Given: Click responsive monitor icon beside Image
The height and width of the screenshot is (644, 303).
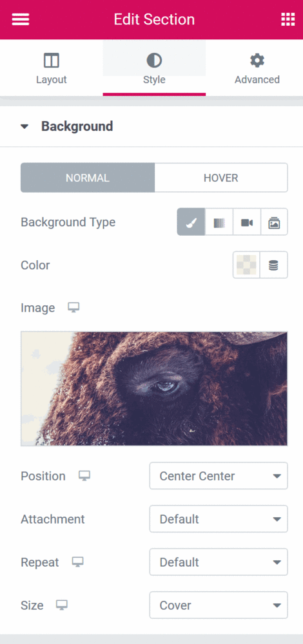Looking at the screenshot, I should 73,308.
